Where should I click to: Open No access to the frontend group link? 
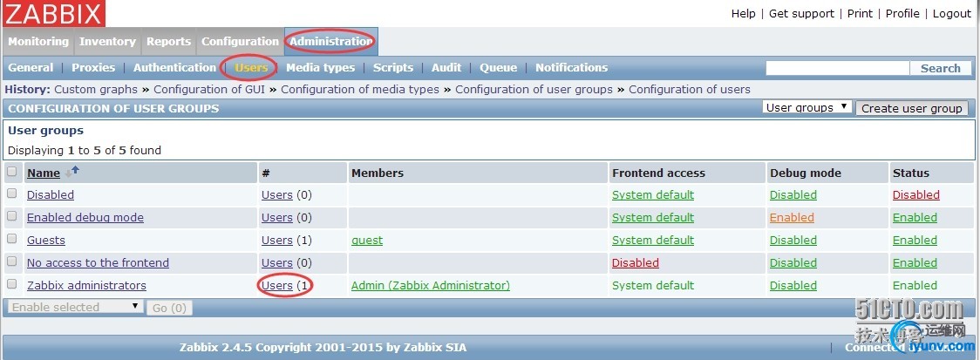98,262
